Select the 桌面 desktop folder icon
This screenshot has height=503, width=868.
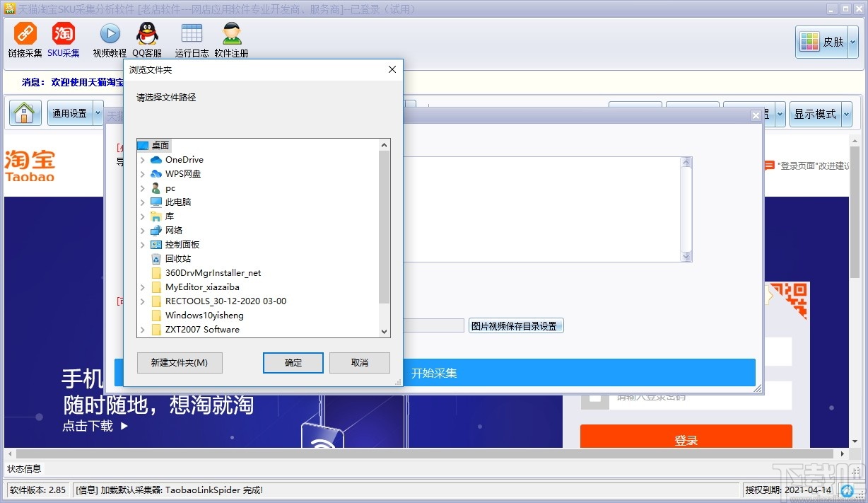click(x=143, y=145)
